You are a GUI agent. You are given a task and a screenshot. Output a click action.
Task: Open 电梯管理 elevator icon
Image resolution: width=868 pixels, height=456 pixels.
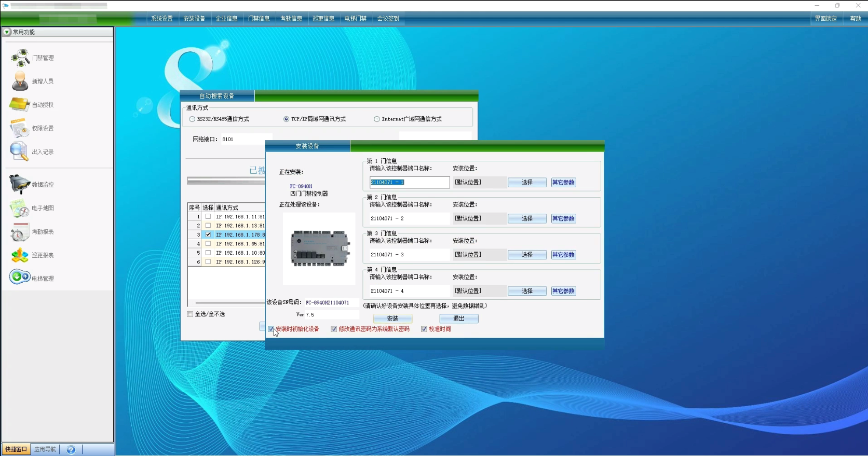pyautogui.click(x=20, y=277)
